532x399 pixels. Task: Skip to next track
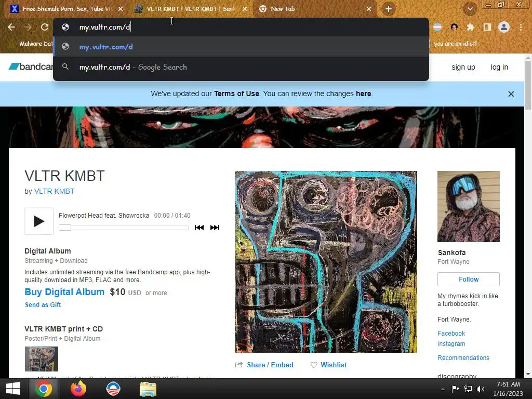coord(215,228)
